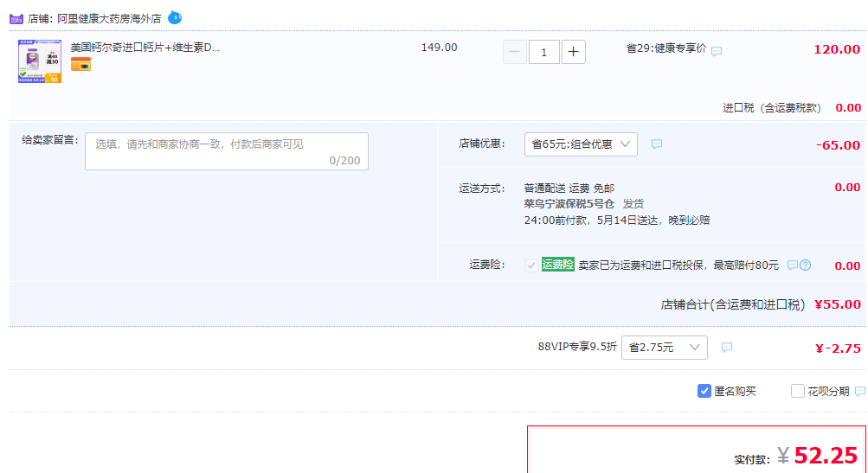Click the unit price 149.00
The image size is (868, 473).
[440, 48]
